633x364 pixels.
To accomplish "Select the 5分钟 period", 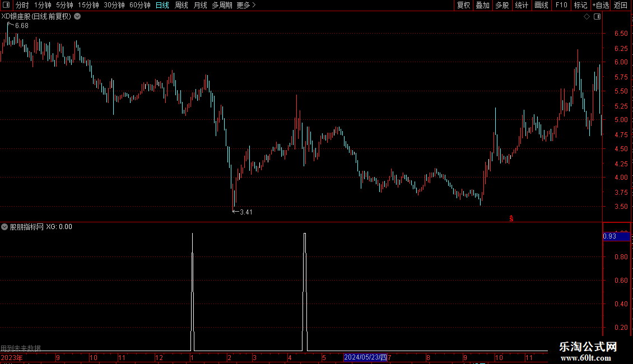I will click(64, 5).
